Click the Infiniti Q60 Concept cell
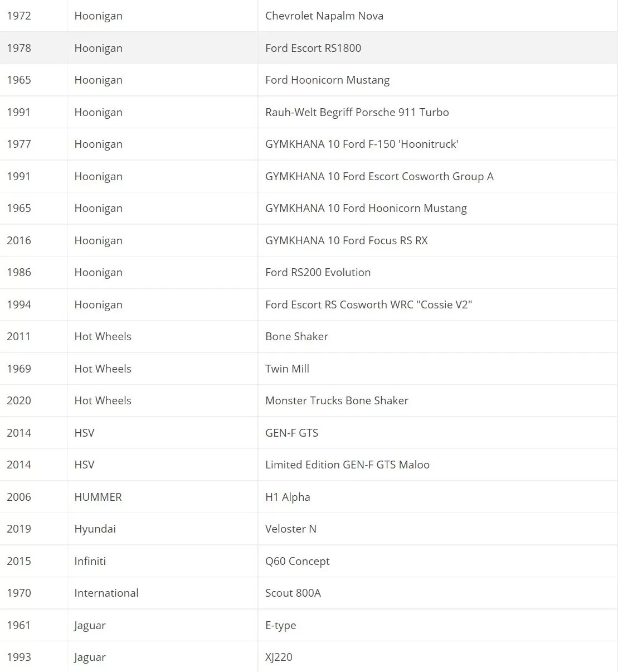The height and width of the screenshot is (672, 618). tap(437, 561)
